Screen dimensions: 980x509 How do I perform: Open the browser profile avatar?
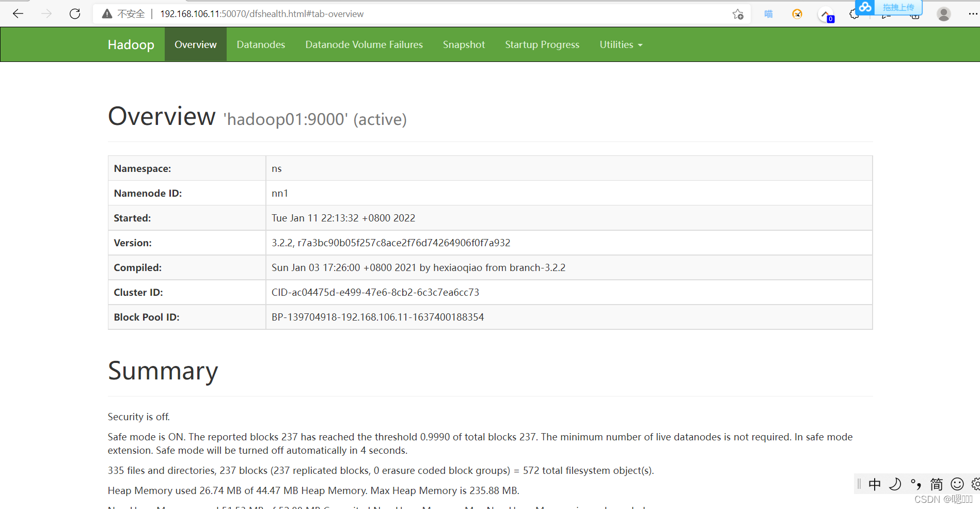[944, 14]
